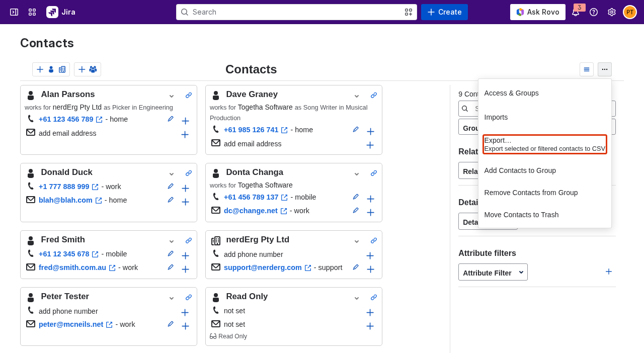The width and height of the screenshot is (644, 362).
Task: Click the add person or organisation contact icon
Action: click(51, 69)
